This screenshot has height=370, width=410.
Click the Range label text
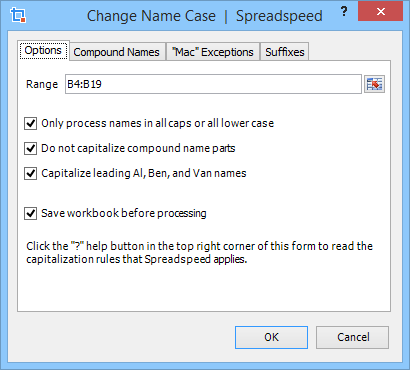pos(42,84)
